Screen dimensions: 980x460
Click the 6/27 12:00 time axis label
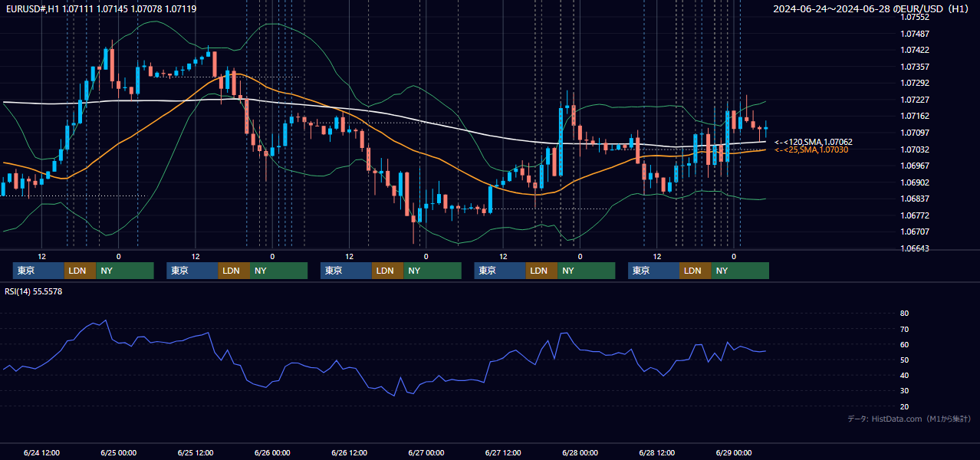[x=503, y=452]
